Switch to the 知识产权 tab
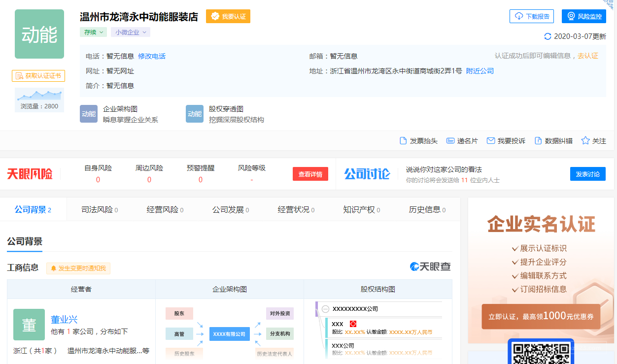 point(361,209)
